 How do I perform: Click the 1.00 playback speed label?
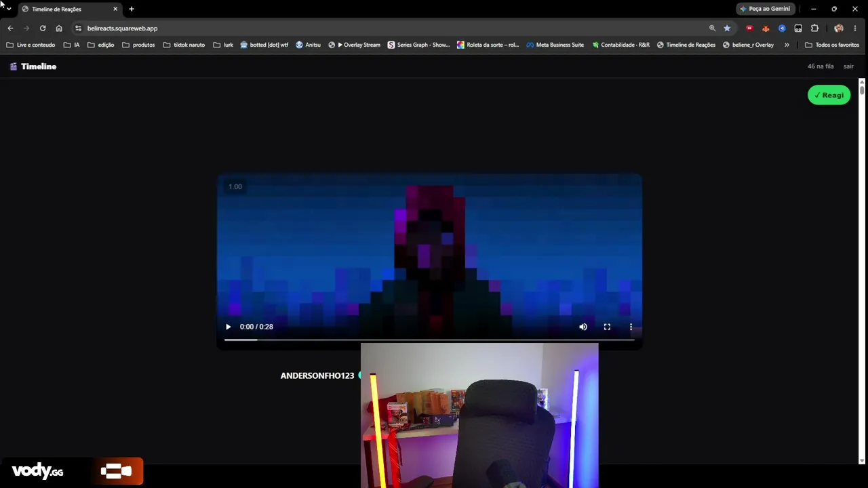(235, 186)
